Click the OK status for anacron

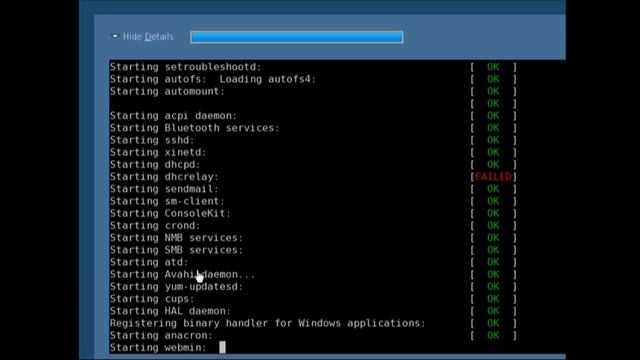493,336
